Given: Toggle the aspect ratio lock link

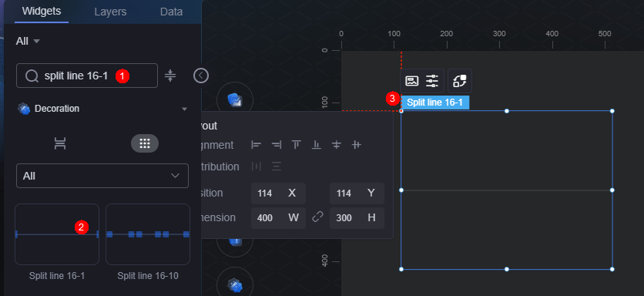Looking at the screenshot, I should tap(317, 217).
